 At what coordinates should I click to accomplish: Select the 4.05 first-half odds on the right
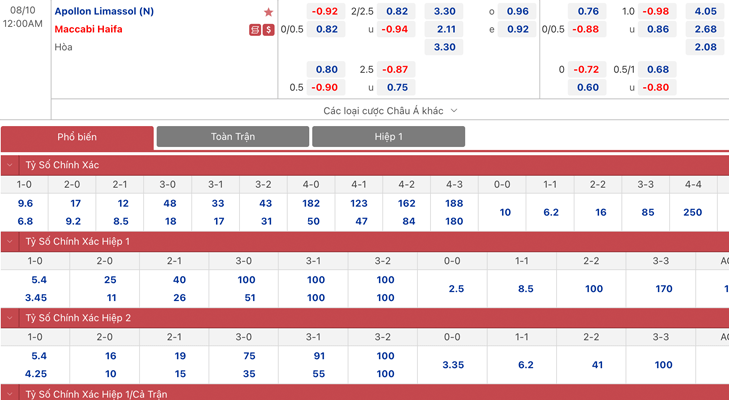coord(705,11)
